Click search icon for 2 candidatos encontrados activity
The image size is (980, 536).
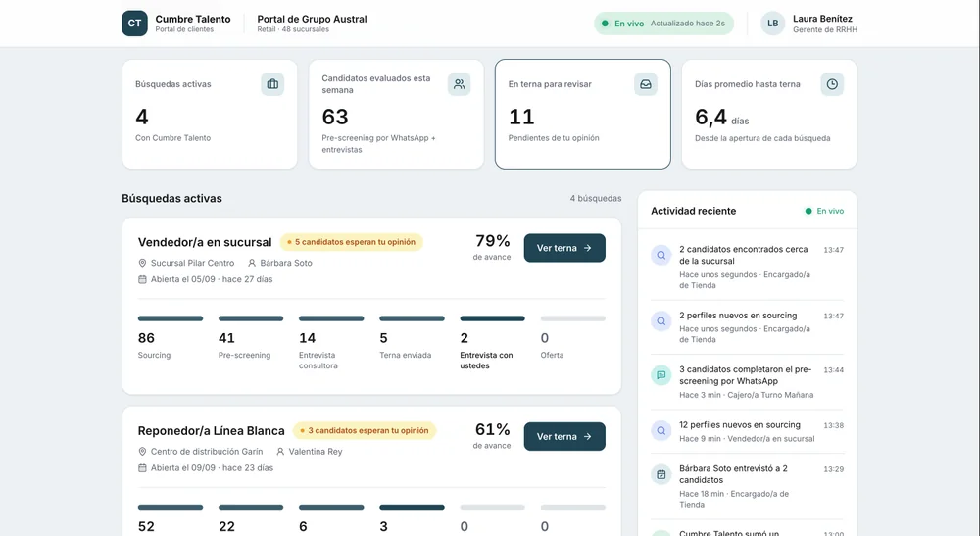click(661, 255)
